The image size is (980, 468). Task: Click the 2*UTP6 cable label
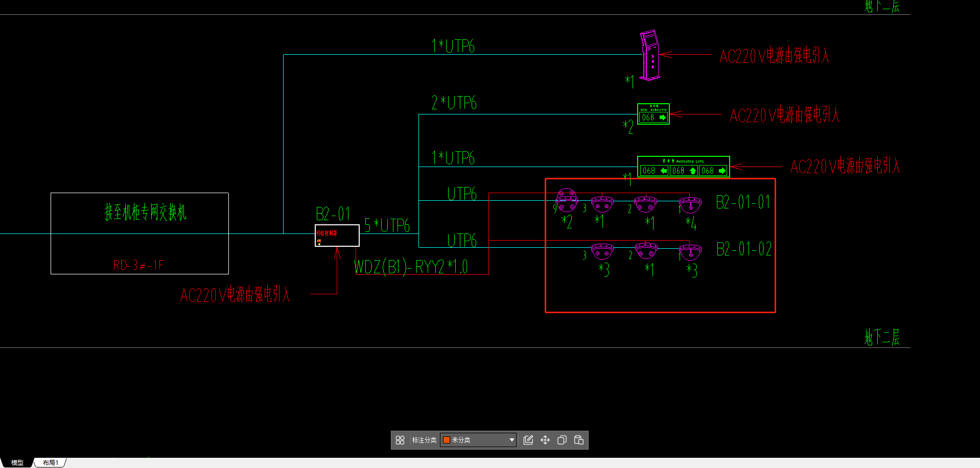point(454,103)
